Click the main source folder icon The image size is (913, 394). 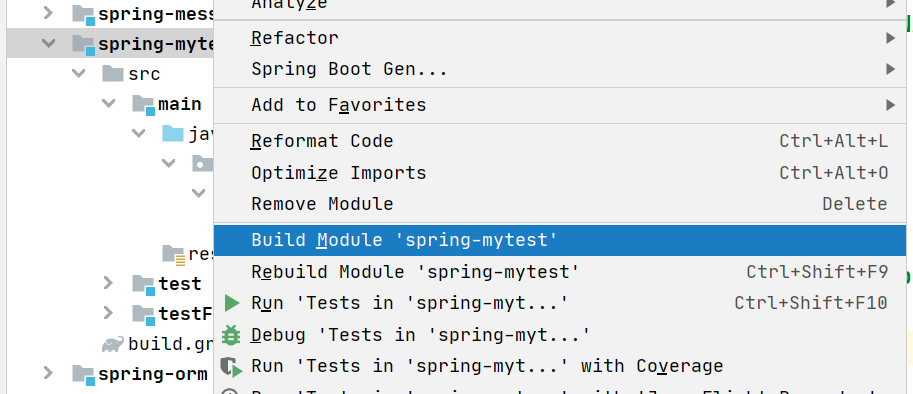(143, 104)
